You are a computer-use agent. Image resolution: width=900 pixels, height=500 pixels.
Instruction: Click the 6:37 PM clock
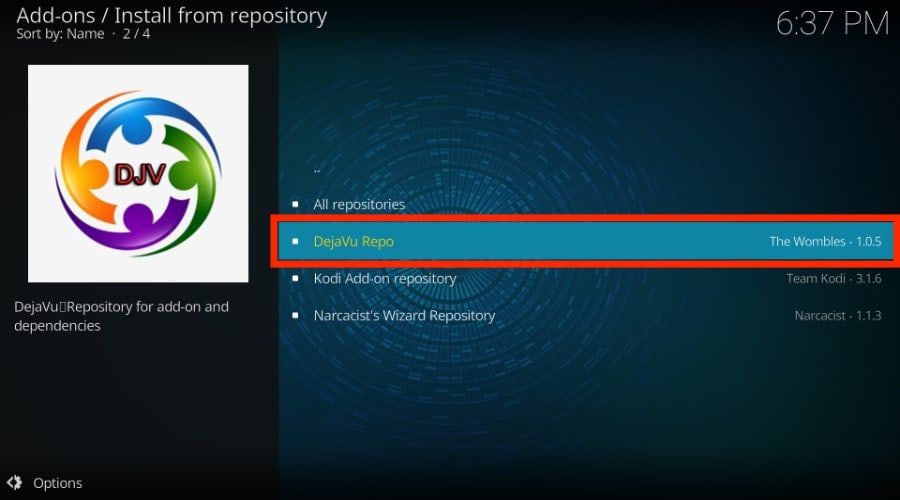point(832,24)
